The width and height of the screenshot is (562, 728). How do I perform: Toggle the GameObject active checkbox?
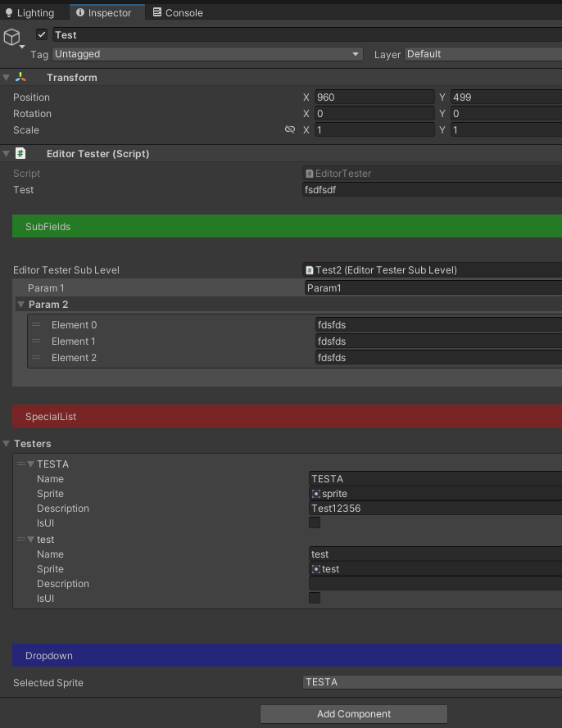[x=42, y=34]
